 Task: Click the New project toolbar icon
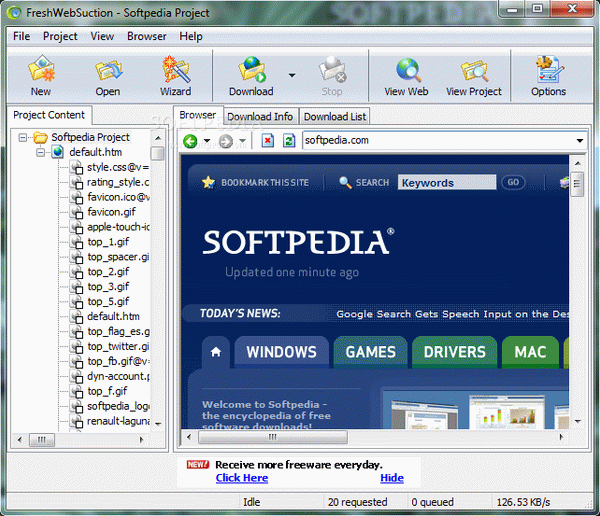41,69
